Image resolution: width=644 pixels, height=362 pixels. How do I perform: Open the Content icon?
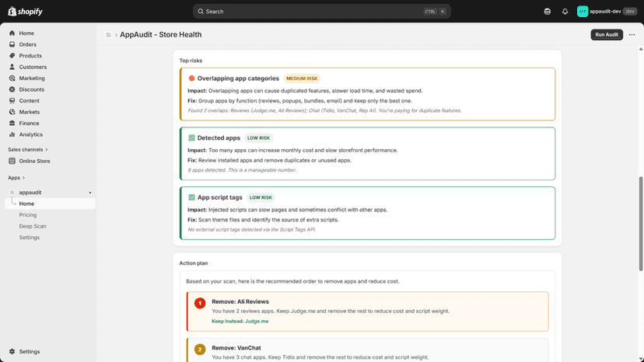[12, 100]
